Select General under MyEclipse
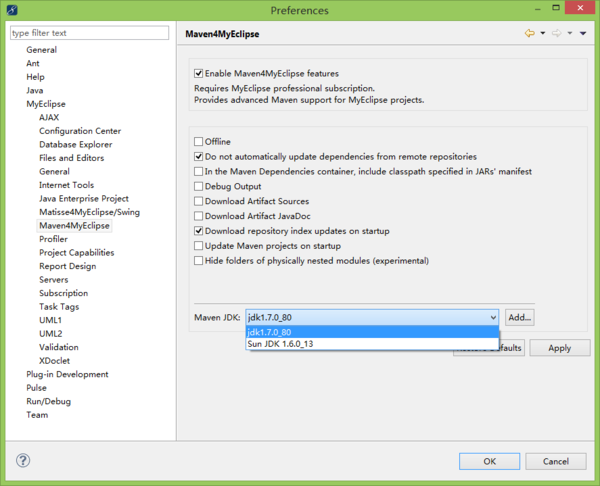Viewport: 600px width, 486px height. click(x=54, y=171)
